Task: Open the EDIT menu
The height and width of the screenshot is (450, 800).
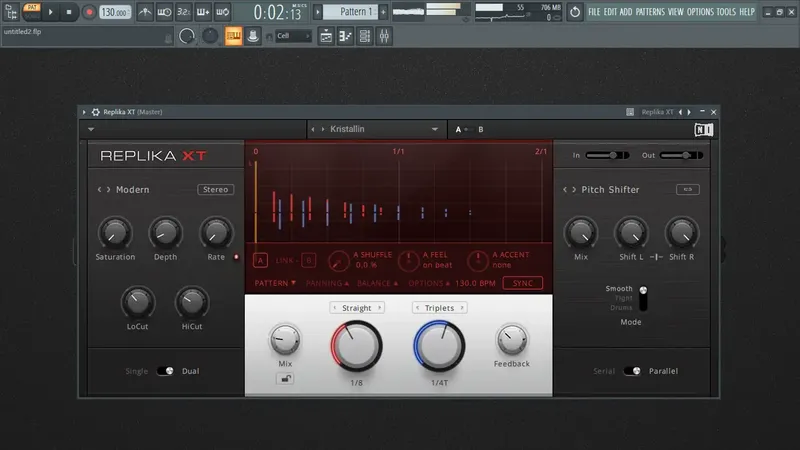Action: click(x=610, y=12)
